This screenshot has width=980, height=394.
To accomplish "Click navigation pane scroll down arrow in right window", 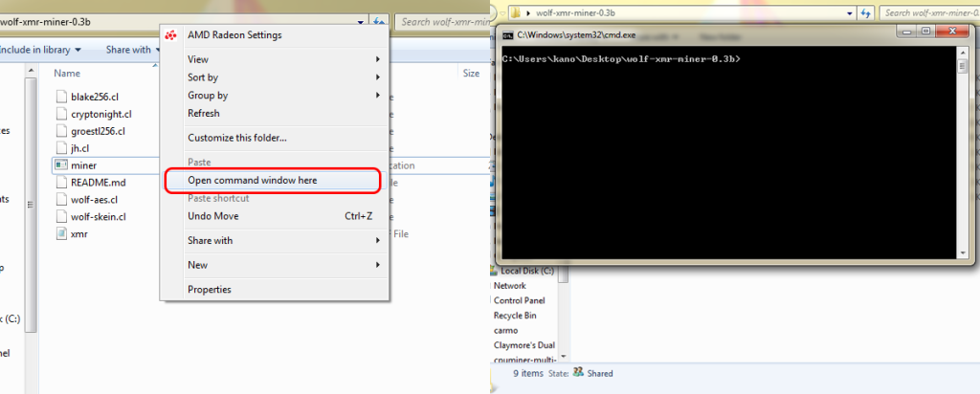I will point(564,356).
